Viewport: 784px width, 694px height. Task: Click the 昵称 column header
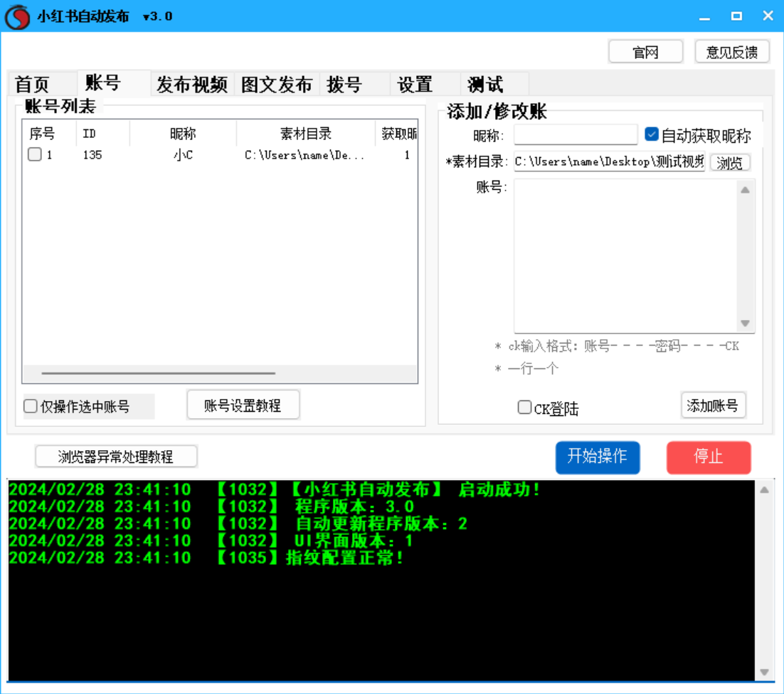[x=183, y=134]
